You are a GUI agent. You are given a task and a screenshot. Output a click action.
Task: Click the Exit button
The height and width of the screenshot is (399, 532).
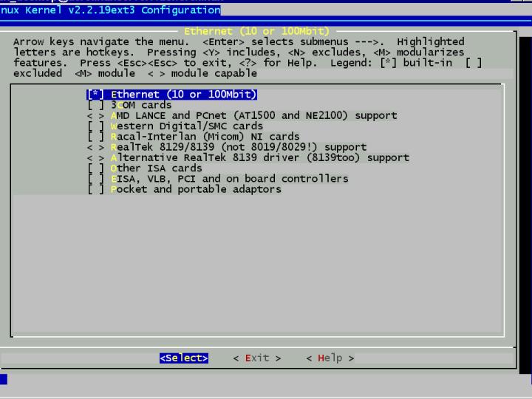pyautogui.click(x=257, y=358)
